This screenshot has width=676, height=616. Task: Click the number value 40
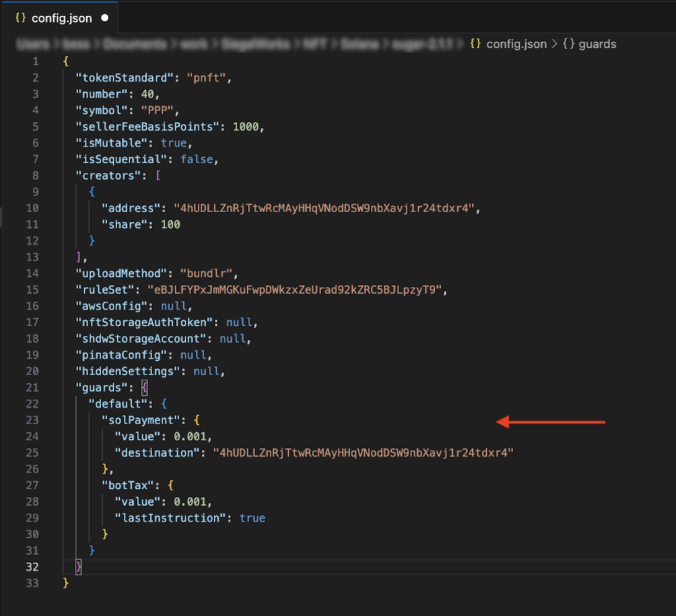(x=147, y=94)
